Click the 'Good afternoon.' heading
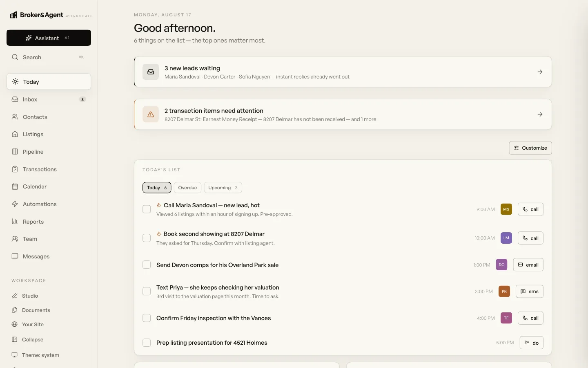 point(175,28)
